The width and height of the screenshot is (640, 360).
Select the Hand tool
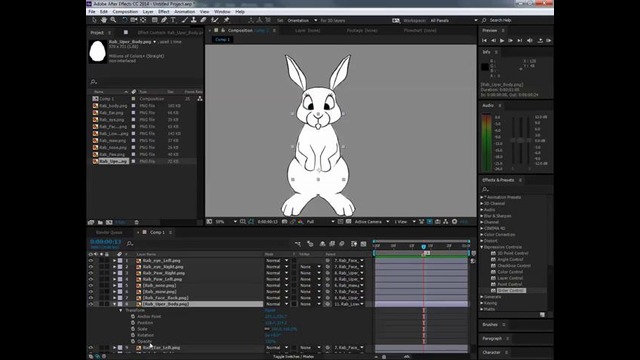[104, 20]
